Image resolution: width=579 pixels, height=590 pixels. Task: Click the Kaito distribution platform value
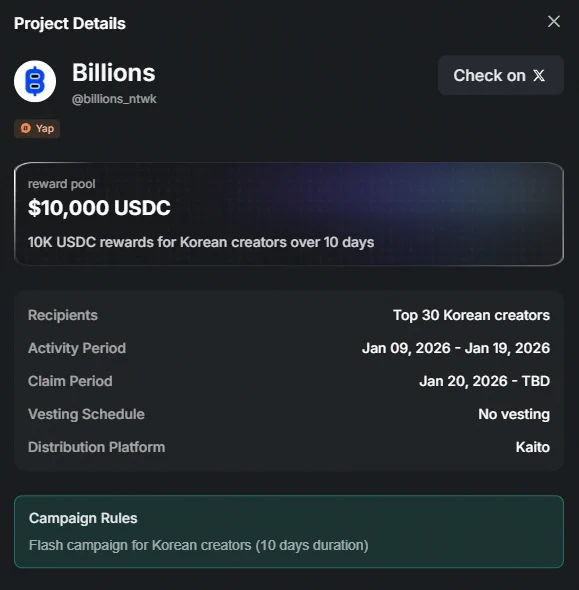click(x=533, y=447)
